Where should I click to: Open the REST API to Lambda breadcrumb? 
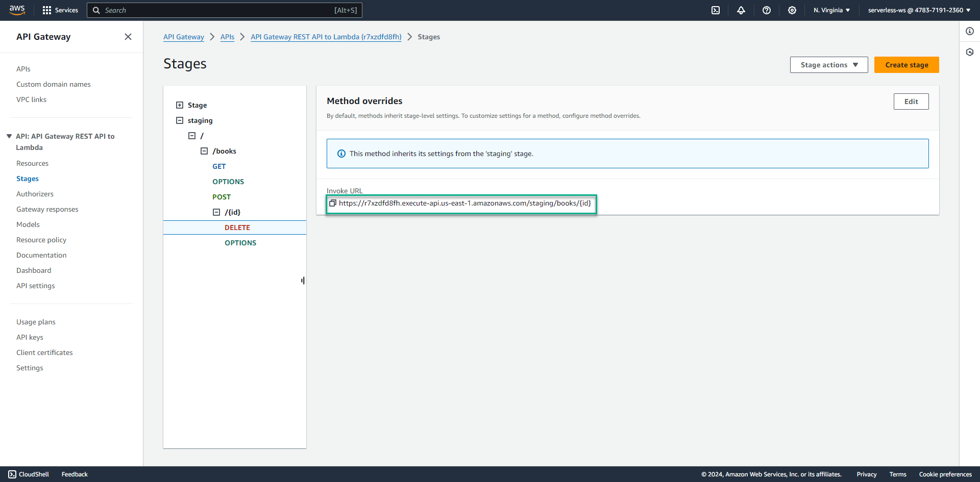pyautogui.click(x=326, y=37)
